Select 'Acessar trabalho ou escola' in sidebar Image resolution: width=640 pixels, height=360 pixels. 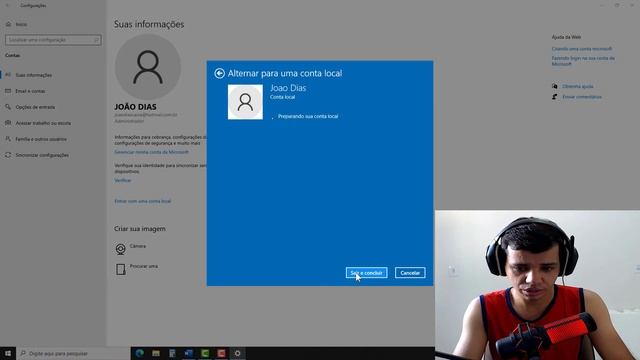coord(43,123)
